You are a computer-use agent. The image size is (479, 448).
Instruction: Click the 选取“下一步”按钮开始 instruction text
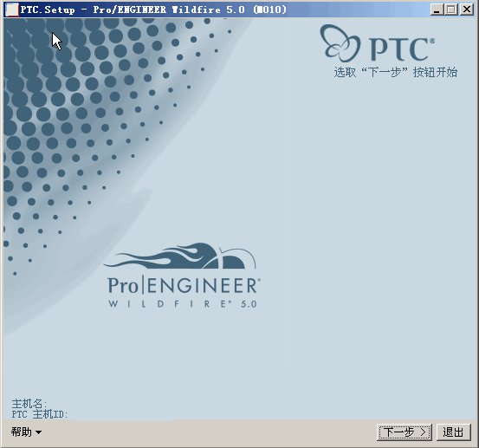(395, 73)
